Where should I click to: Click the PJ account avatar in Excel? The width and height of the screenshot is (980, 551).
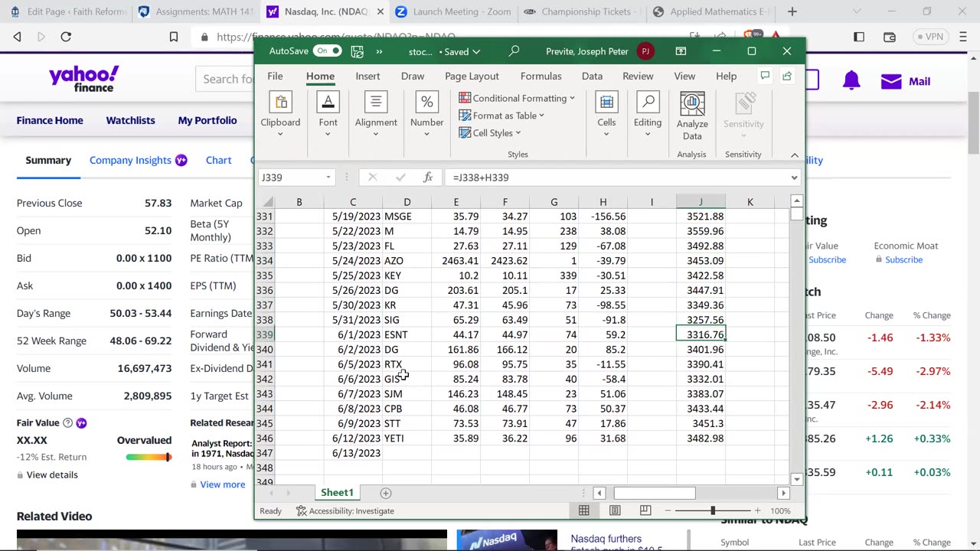(x=645, y=51)
